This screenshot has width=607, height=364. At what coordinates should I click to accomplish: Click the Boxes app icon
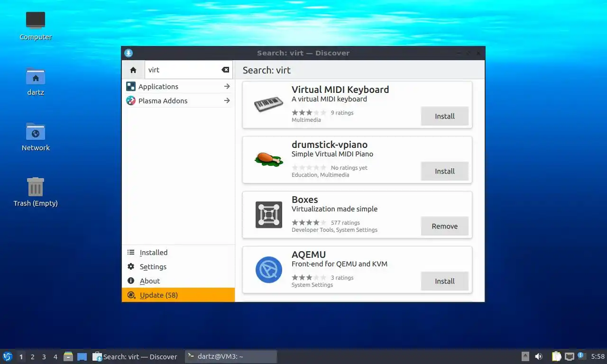coord(269,215)
